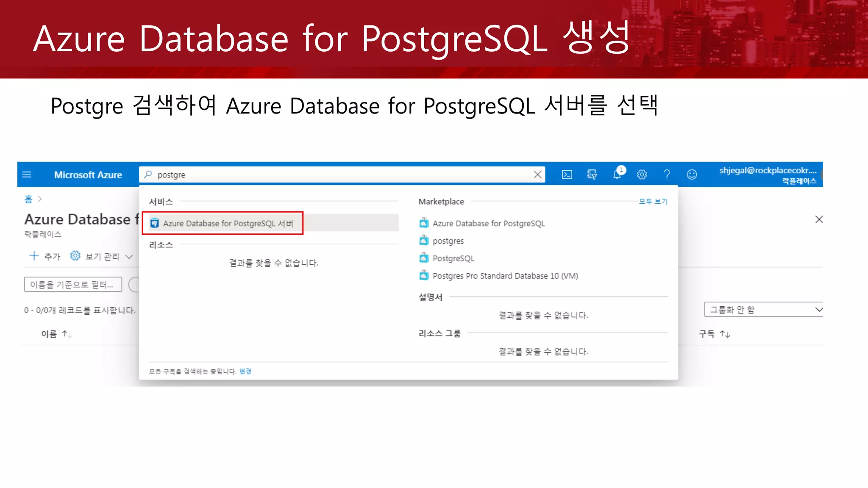The width and height of the screenshot is (868, 488).
Task: Open the feedback smiley icon
Action: click(x=692, y=175)
